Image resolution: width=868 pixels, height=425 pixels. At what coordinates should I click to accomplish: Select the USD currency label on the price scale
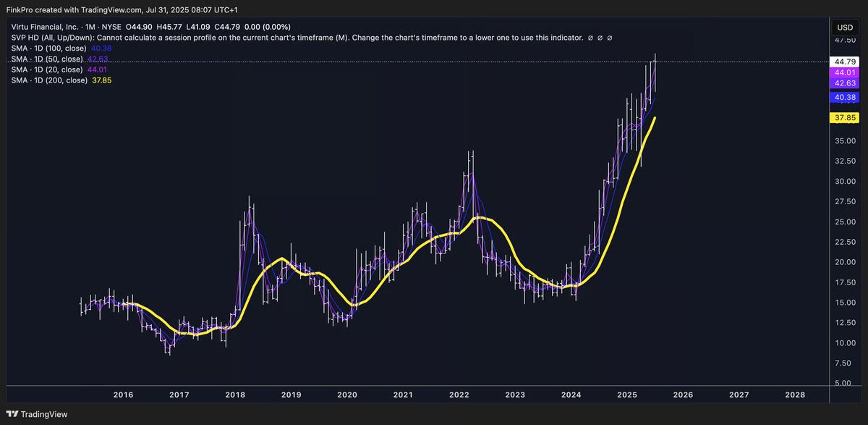(x=844, y=27)
